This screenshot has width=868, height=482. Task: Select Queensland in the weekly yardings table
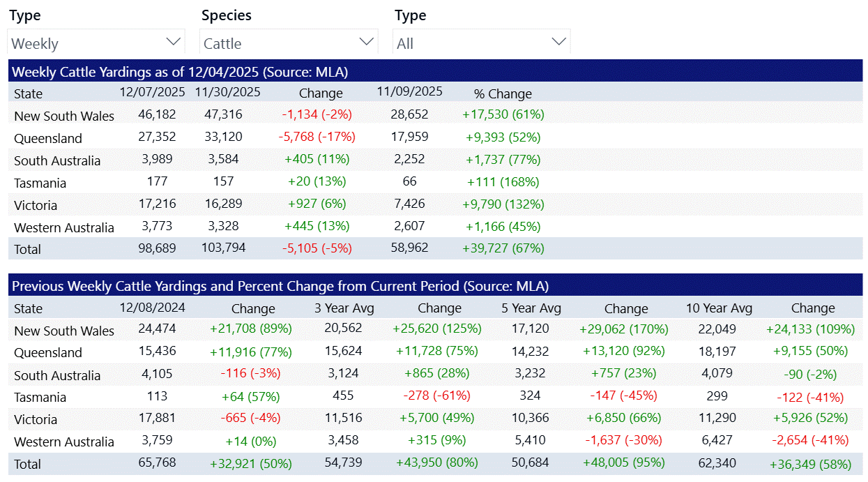48,138
